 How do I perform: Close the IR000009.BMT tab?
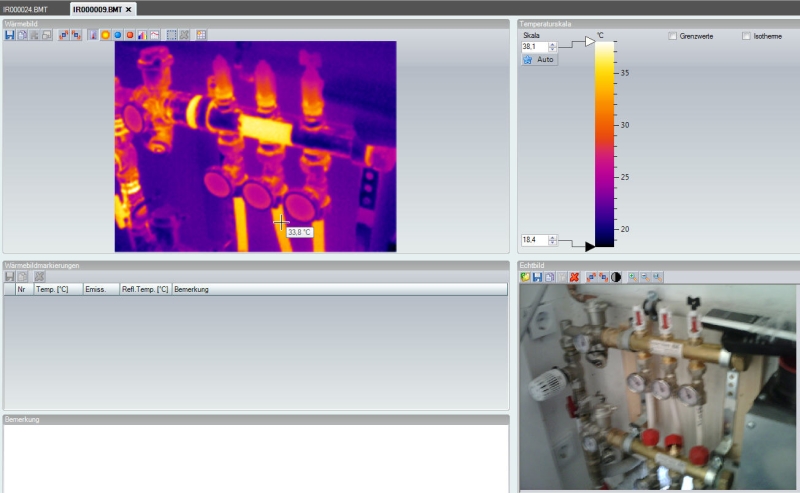[x=128, y=8]
